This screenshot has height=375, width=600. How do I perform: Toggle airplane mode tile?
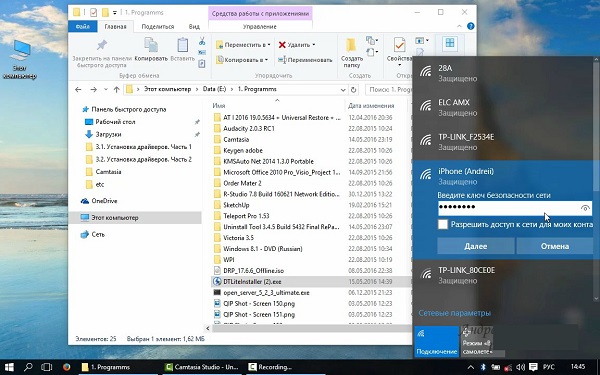pyautogui.click(x=482, y=341)
